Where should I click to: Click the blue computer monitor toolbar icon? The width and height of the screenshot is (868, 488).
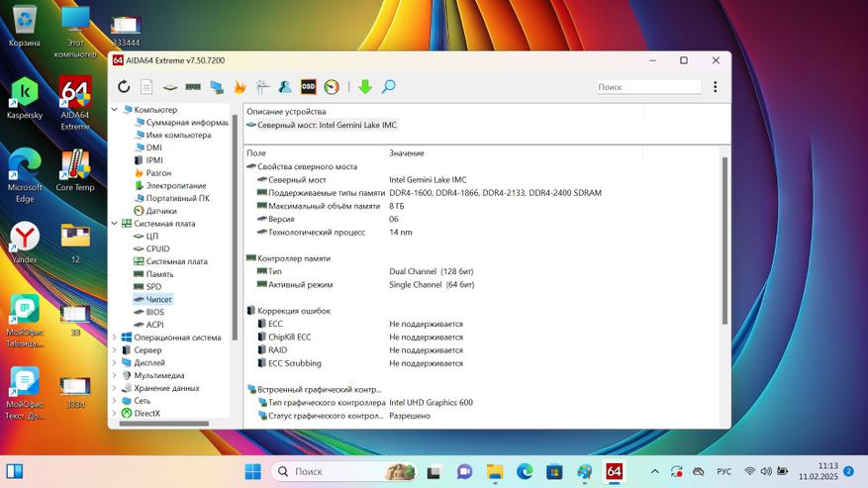pyautogui.click(x=217, y=87)
